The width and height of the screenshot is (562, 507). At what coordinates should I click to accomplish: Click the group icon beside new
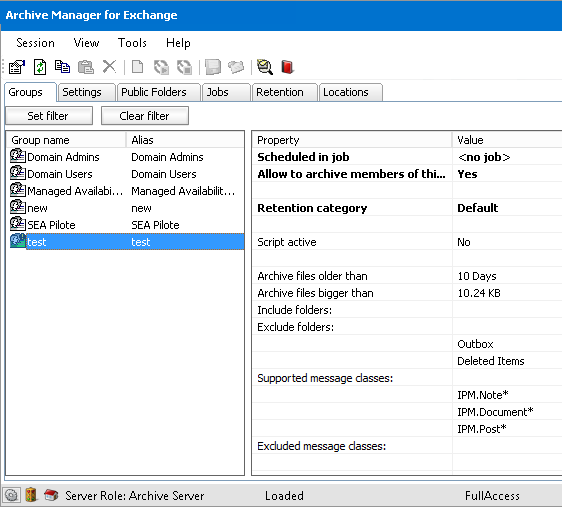click(18, 207)
